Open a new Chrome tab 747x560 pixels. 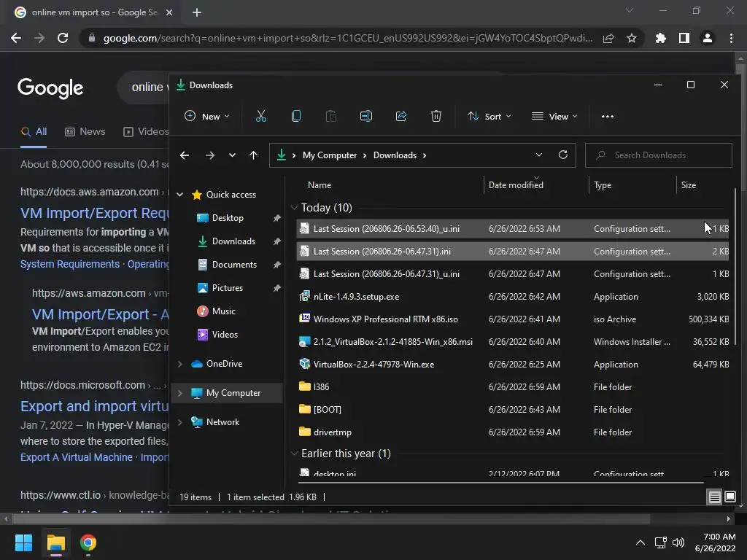coord(197,12)
